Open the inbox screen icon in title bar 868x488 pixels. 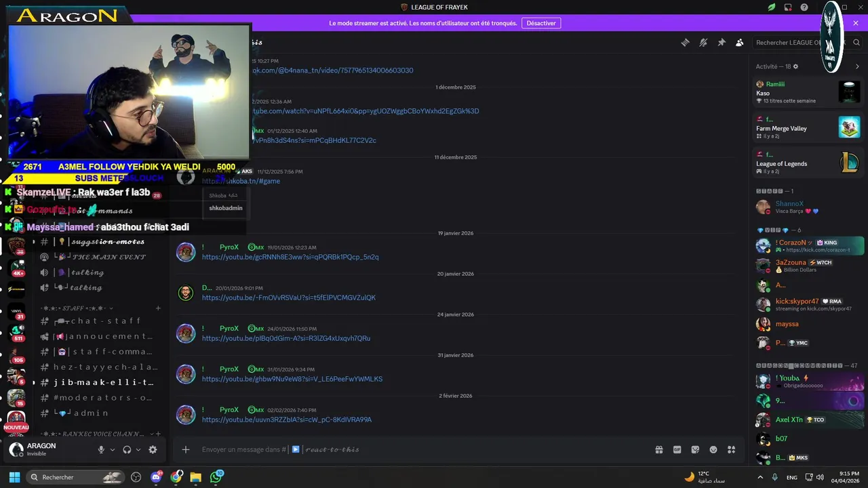tap(788, 7)
